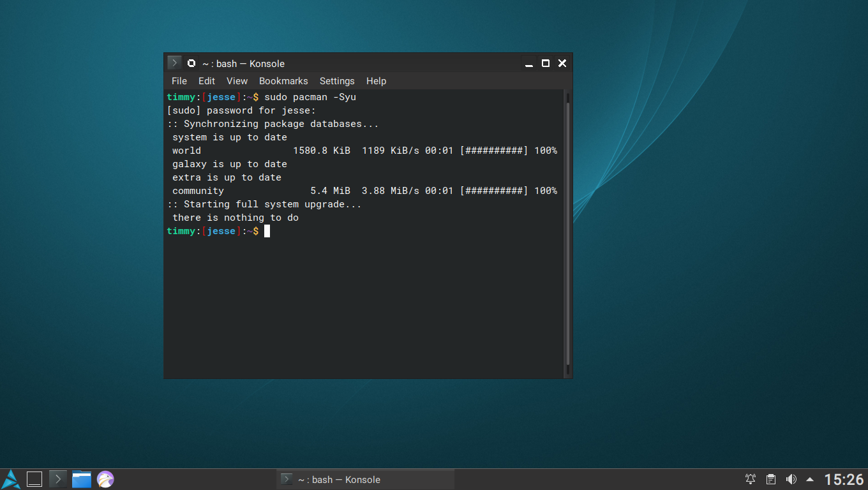This screenshot has width=868, height=490.
Task: Click the 'extra is up to date' line
Action: point(227,177)
